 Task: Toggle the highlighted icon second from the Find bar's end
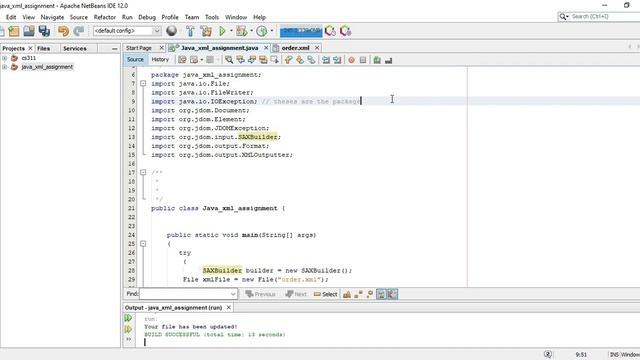point(381,294)
